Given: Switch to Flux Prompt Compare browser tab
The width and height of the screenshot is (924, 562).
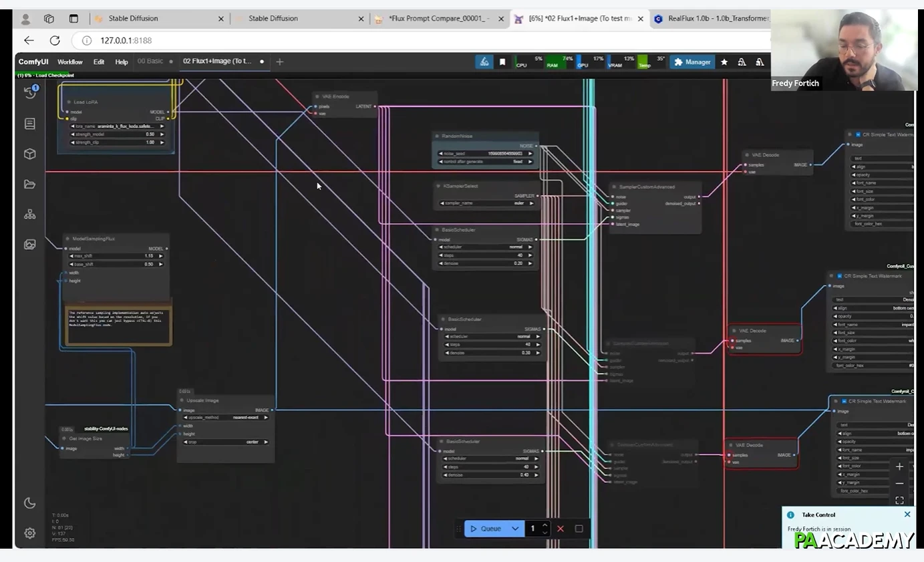Looking at the screenshot, I should pyautogui.click(x=438, y=19).
